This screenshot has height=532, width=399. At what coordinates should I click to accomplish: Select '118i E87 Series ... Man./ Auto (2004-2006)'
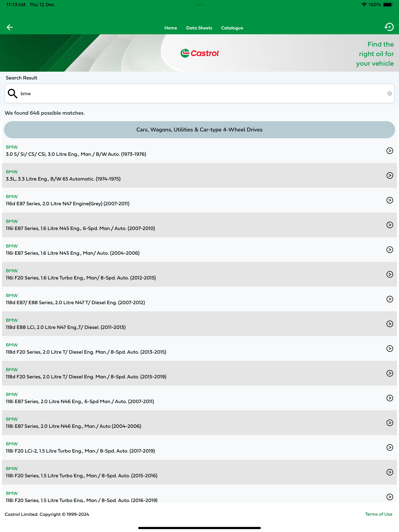199,423
